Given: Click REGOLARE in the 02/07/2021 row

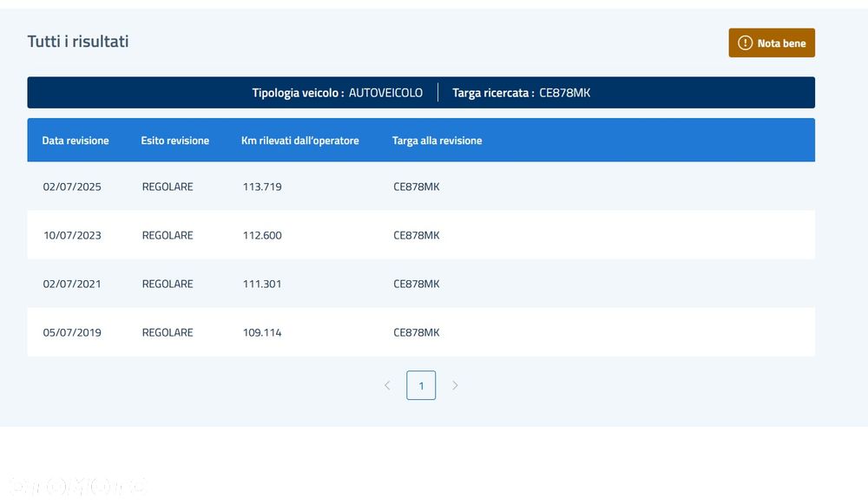Looking at the screenshot, I should (x=168, y=284).
